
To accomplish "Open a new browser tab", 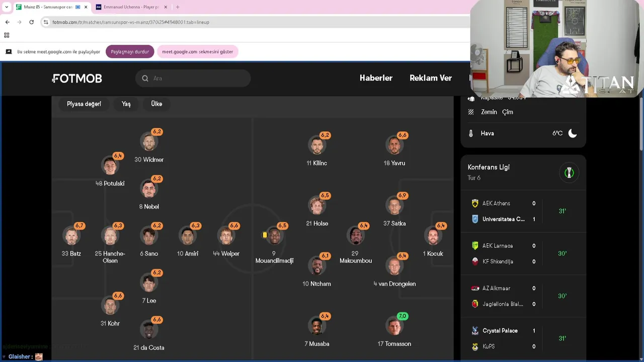I will [x=178, y=7].
